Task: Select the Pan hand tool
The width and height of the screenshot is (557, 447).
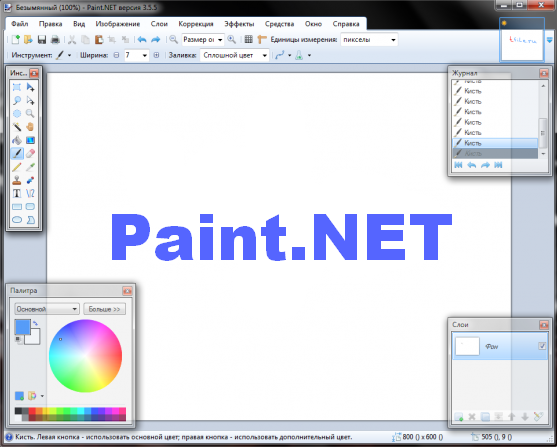Action: [31, 127]
